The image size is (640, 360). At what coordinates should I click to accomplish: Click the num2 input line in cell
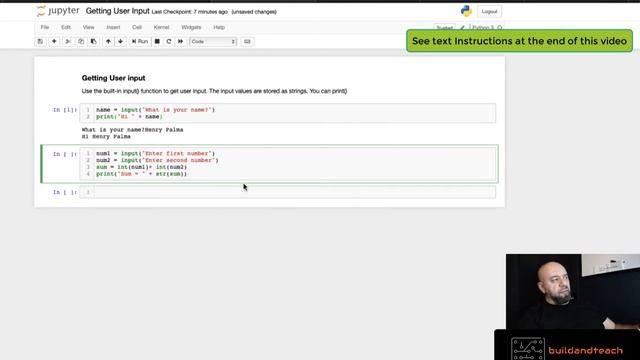pos(157,160)
